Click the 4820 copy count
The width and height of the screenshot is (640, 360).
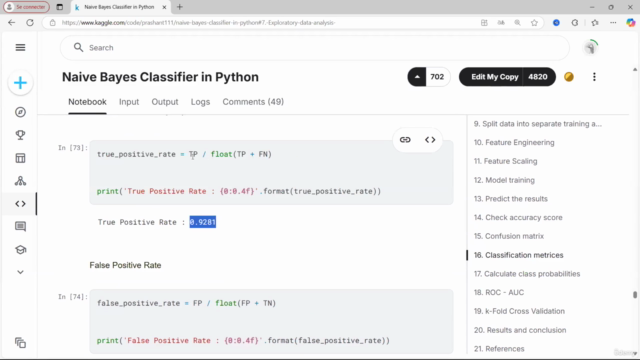click(538, 77)
